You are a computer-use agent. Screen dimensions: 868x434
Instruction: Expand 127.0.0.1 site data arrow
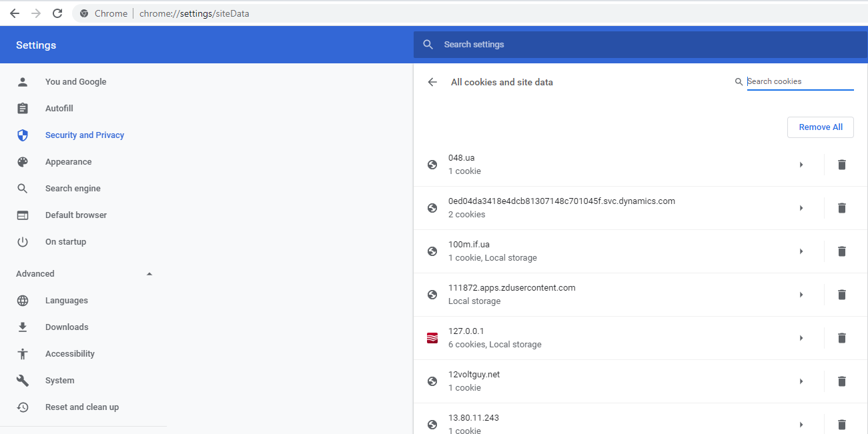801,338
